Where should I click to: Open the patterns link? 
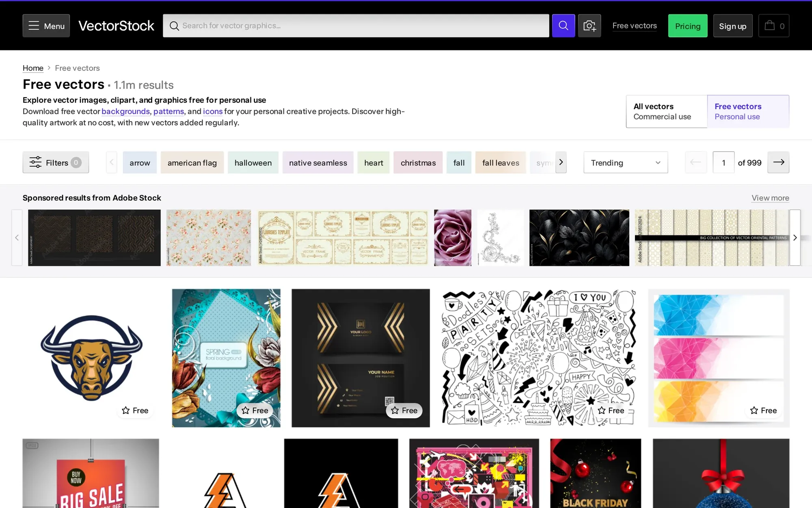click(x=168, y=111)
